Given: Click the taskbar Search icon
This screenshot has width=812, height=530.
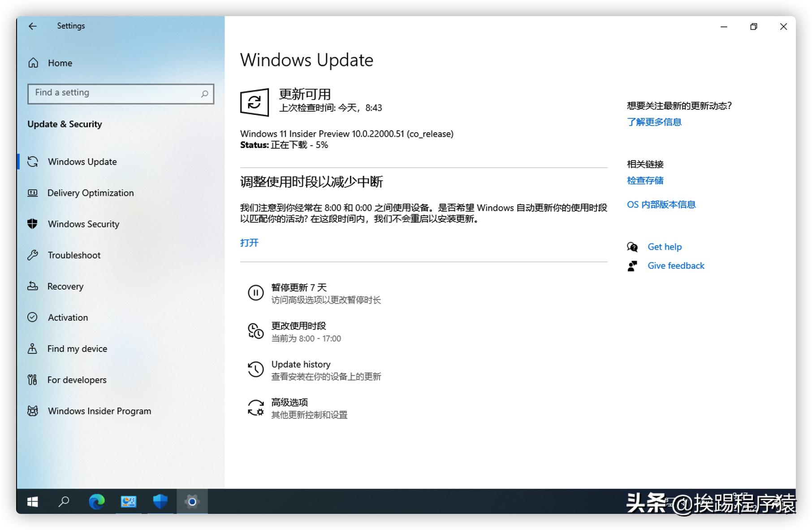Looking at the screenshot, I should point(64,502).
